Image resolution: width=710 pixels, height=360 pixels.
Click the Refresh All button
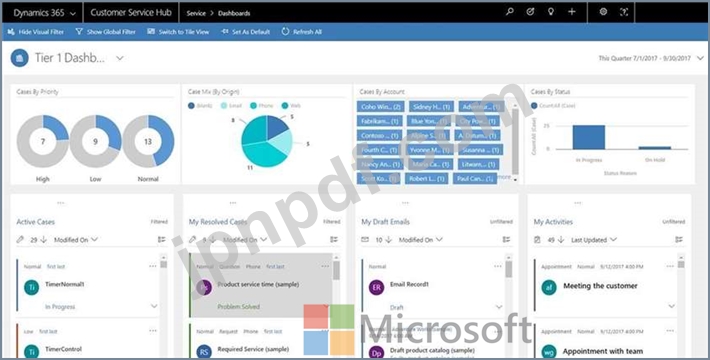pyautogui.click(x=302, y=32)
